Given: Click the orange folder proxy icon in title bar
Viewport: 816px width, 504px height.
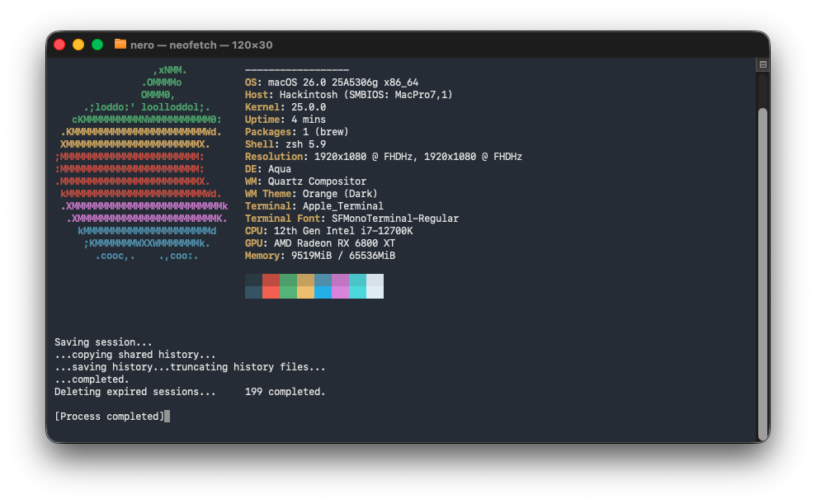Looking at the screenshot, I should click(120, 45).
